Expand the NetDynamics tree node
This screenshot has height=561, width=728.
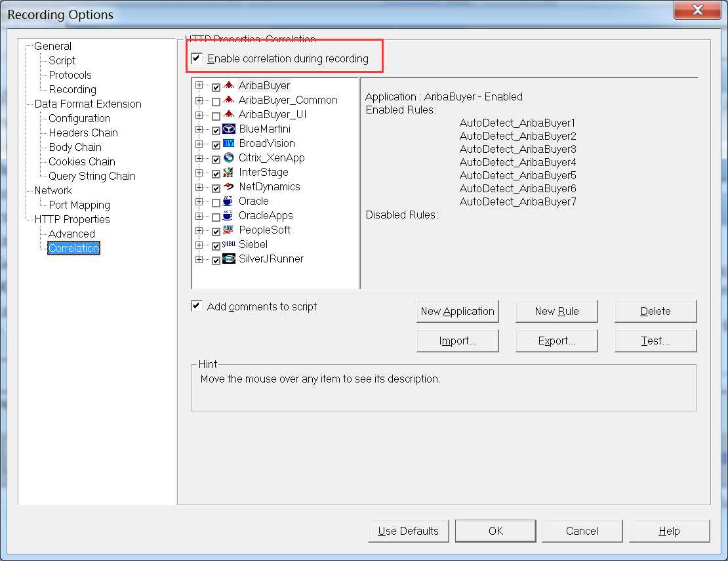(199, 187)
